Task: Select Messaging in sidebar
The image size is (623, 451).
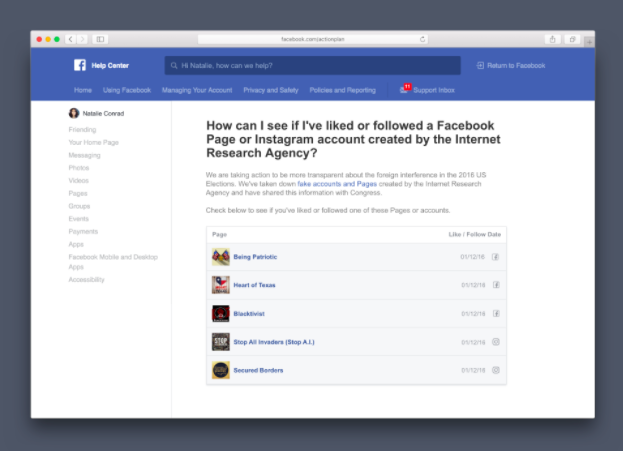Action: coord(84,155)
